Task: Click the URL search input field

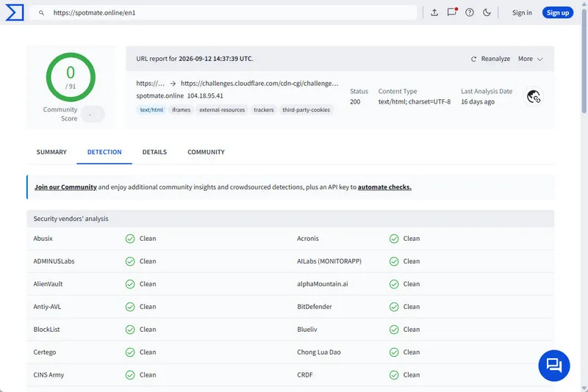Action: (223, 12)
